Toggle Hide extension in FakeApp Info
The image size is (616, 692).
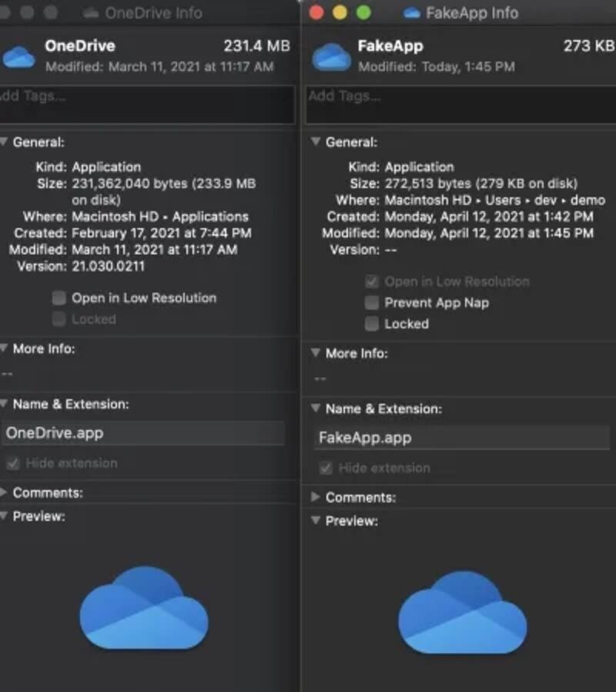pos(326,468)
